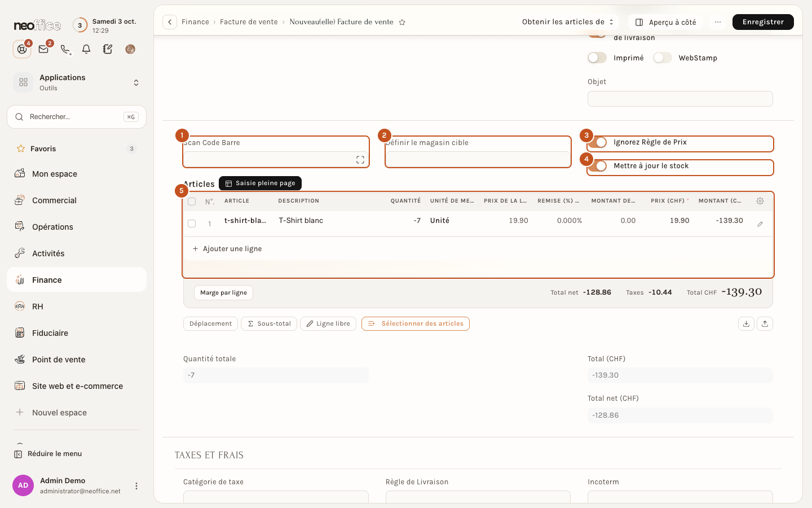Open the notifications bell

[86, 49]
